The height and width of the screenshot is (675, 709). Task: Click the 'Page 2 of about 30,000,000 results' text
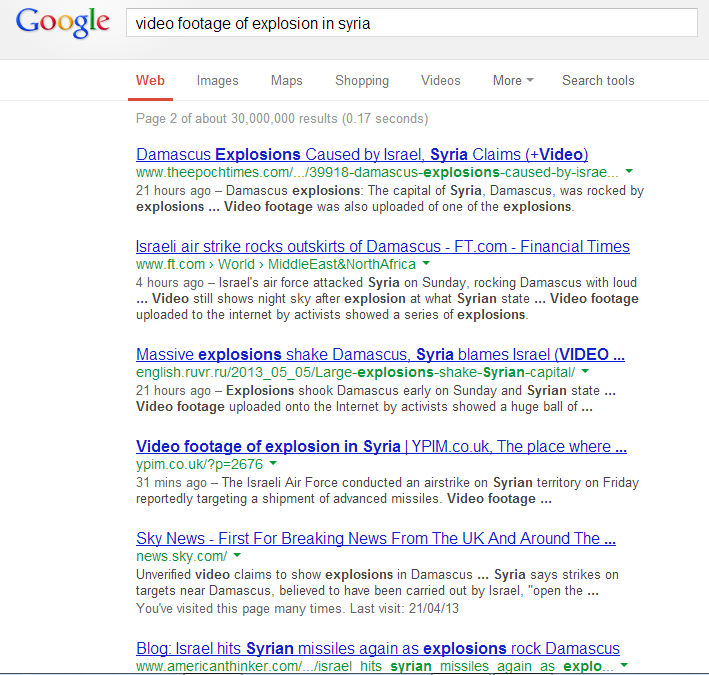click(x=282, y=118)
